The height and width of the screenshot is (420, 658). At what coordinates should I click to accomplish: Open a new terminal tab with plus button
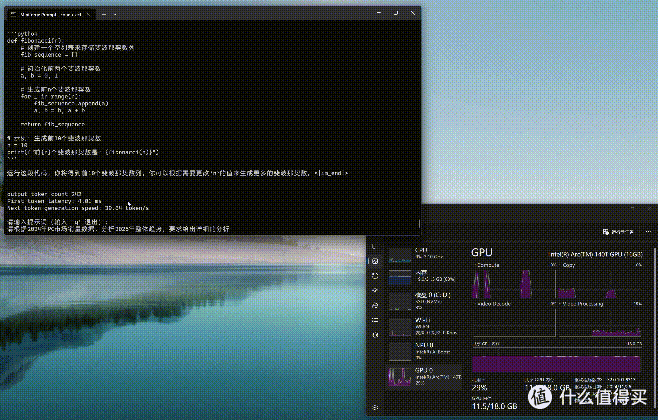(x=104, y=14)
